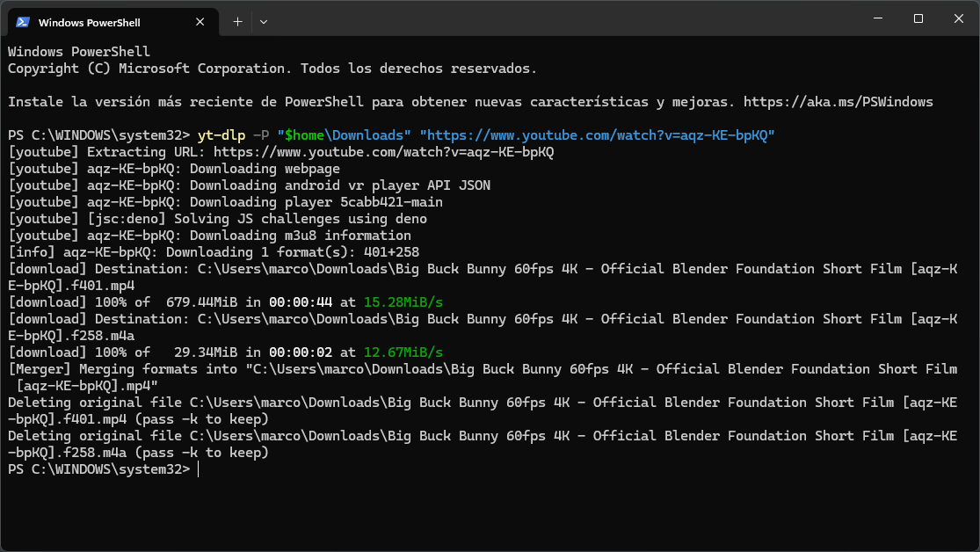Screen dimensions: 980x552
Task: Click the quoted YouTube URL argument
Action: click(x=597, y=135)
